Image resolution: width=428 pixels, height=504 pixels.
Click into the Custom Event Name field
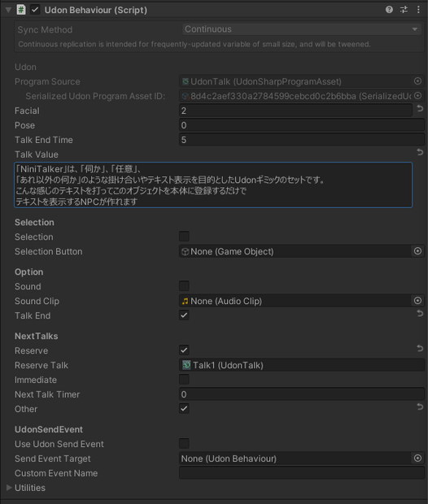point(302,473)
